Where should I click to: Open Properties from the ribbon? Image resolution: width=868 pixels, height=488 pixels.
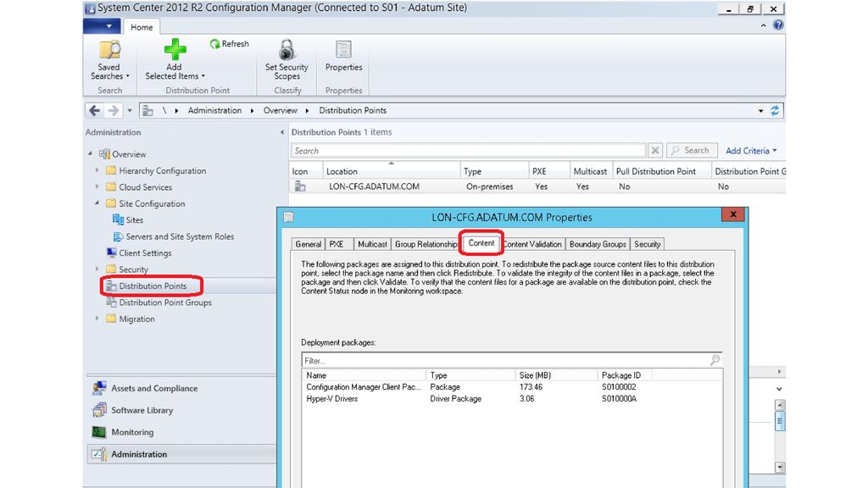pyautogui.click(x=343, y=57)
